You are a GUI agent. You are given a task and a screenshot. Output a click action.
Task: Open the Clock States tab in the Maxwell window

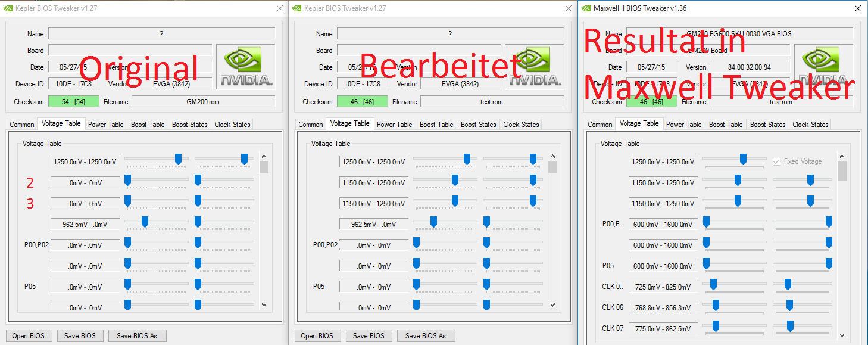pos(810,124)
